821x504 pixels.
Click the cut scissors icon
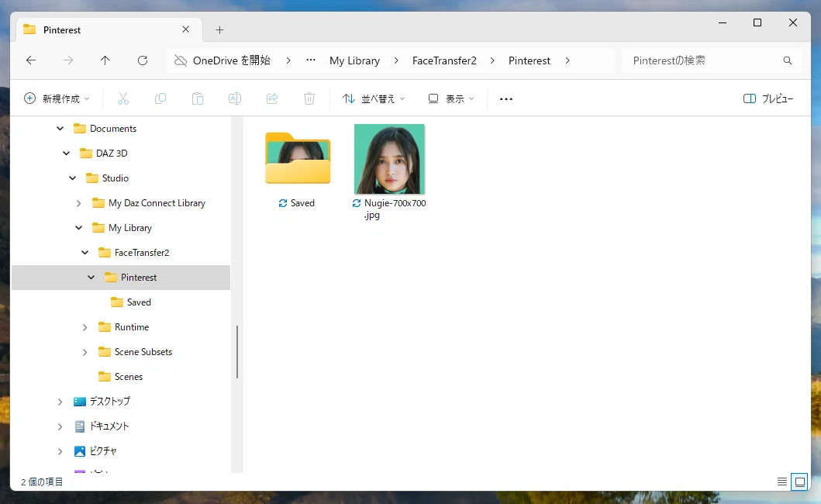[123, 98]
